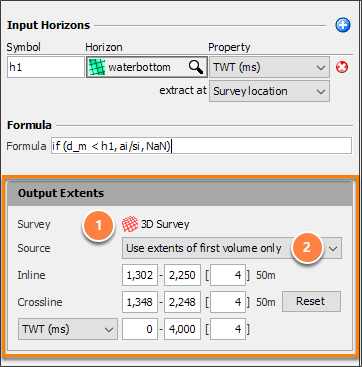The height and width of the screenshot is (367, 362).
Task: Search horizons using magnifier icon
Action: [x=196, y=67]
